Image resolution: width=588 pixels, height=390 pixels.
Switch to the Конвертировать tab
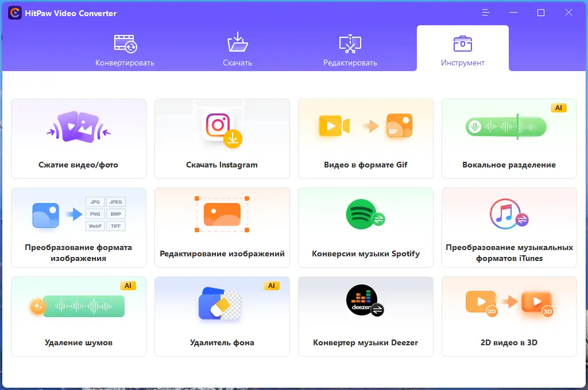pyautogui.click(x=125, y=50)
